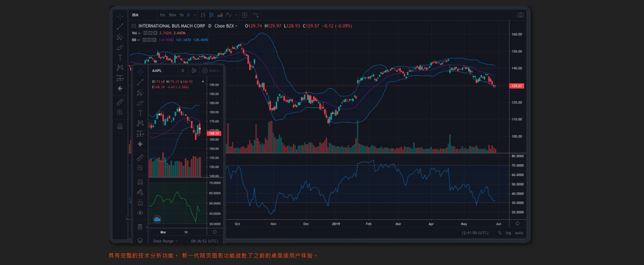
Task: Open chart style dropdown arrow in IBM top bar
Action: pos(236,15)
